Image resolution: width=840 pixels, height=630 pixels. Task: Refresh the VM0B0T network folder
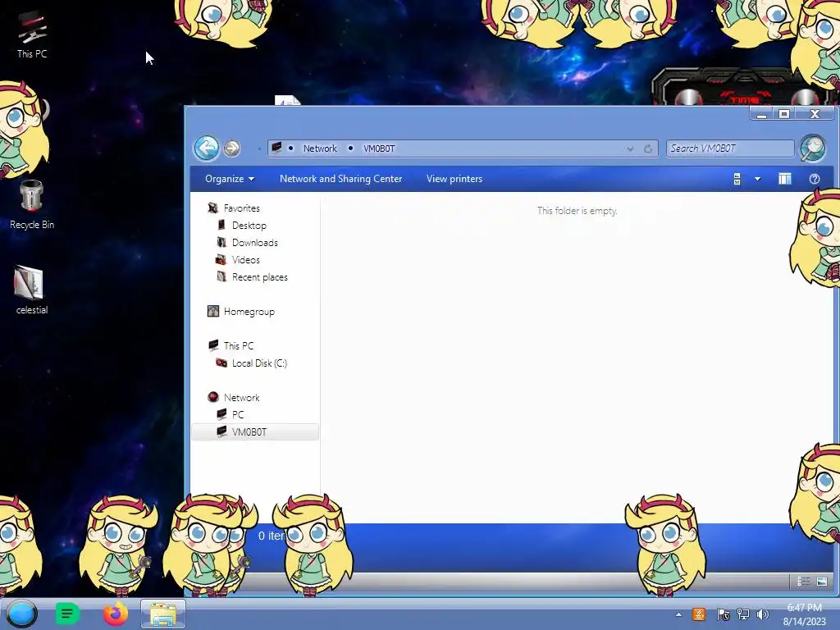pyautogui.click(x=648, y=149)
